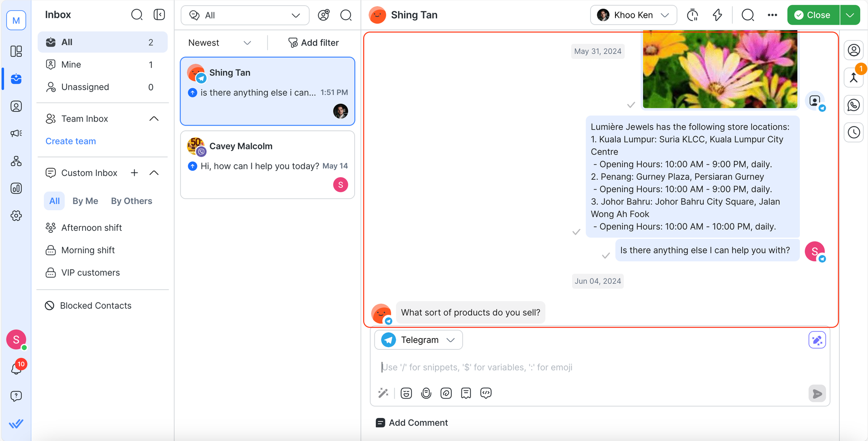Open the WhatsApp icon in right sidebar
The width and height of the screenshot is (868, 441).
click(x=854, y=105)
